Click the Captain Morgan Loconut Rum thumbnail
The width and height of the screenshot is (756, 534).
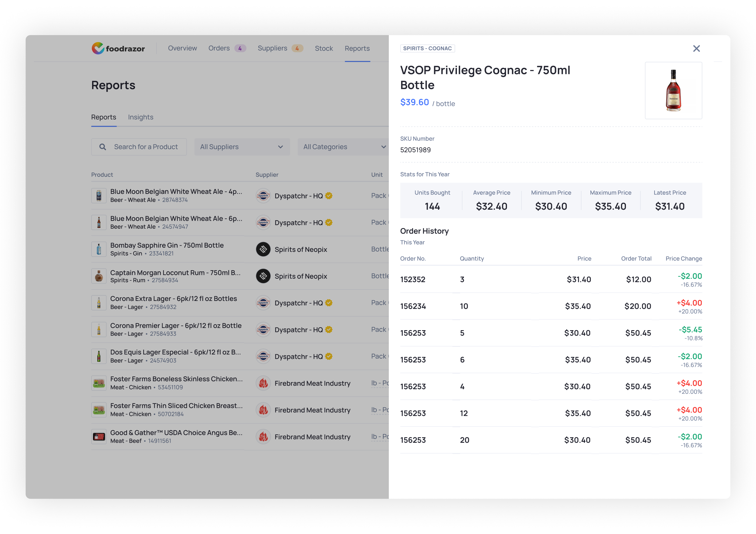[99, 276]
